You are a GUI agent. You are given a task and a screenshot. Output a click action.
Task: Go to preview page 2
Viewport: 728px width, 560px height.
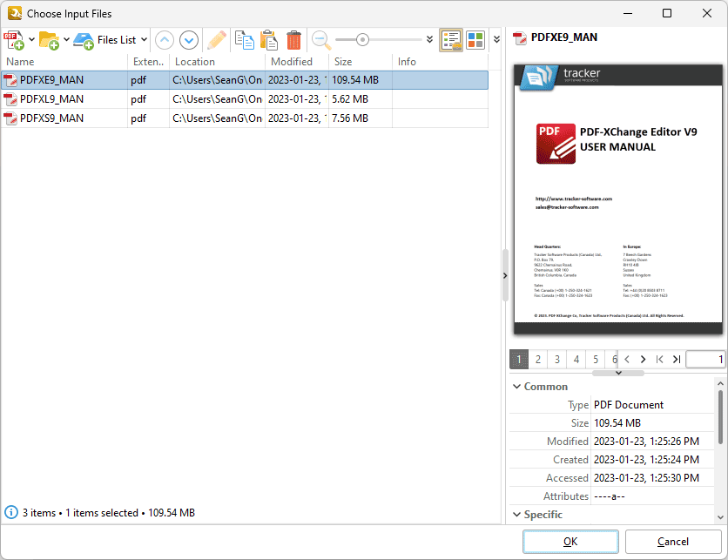pos(538,360)
